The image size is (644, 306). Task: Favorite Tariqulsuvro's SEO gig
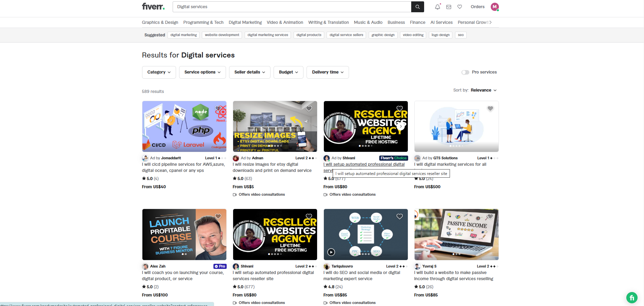coord(400,216)
